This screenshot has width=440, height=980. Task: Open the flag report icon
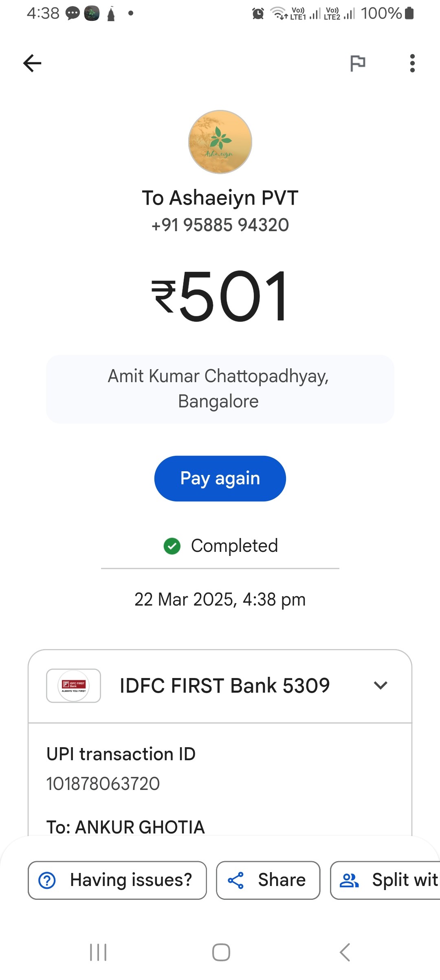coord(358,63)
